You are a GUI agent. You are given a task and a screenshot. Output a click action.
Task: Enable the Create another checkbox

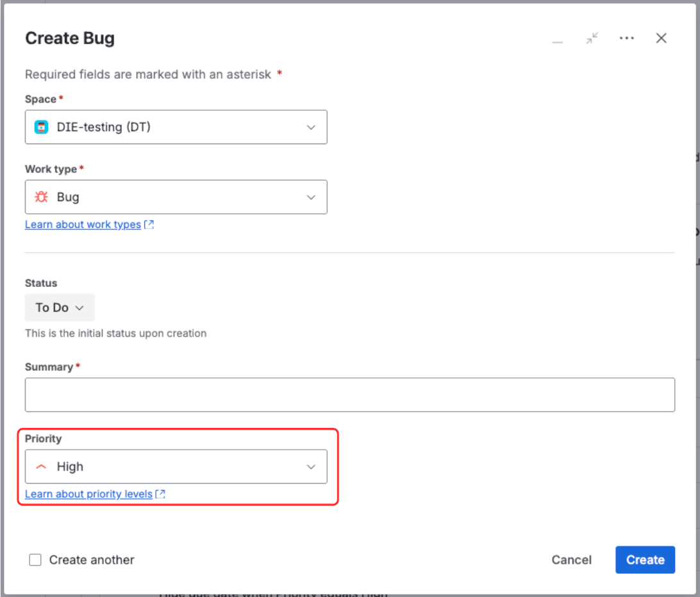(x=35, y=559)
